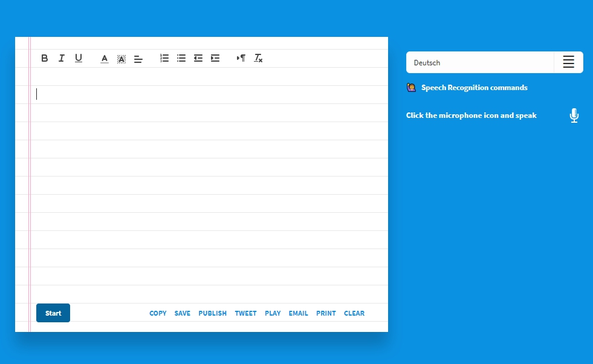This screenshot has width=593, height=364.
Task: Open the text alignment dropdown
Action: point(138,59)
